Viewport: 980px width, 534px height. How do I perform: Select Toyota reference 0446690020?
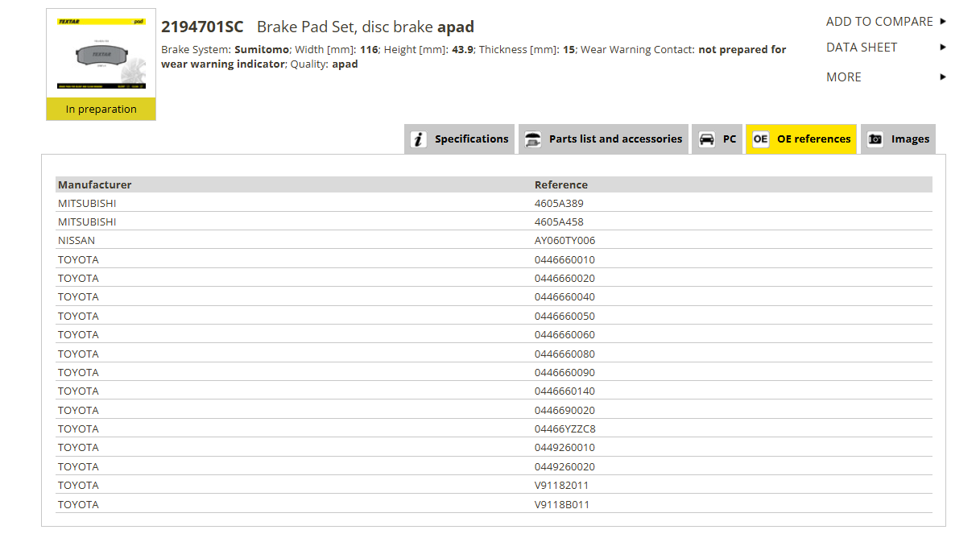tap(564, 410)
